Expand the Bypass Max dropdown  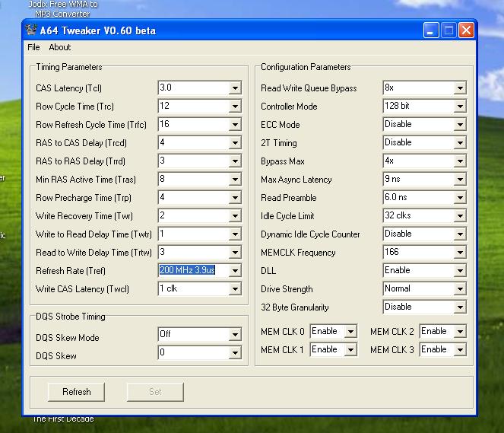tap(460, 161)
